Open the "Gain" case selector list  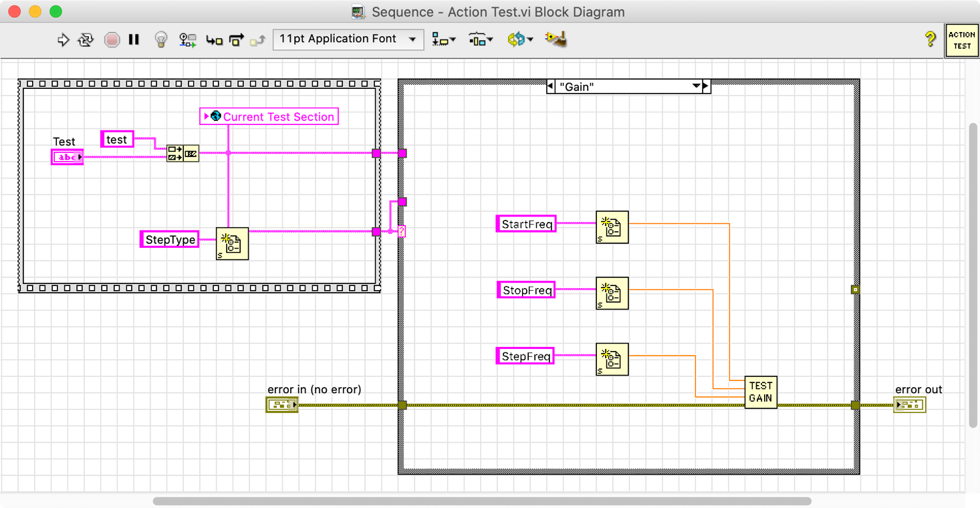click(x=696, y=86)
